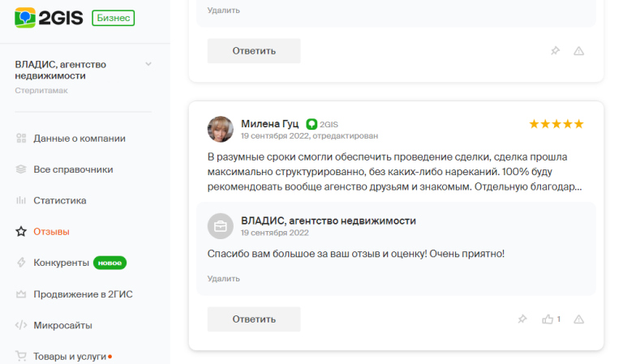Click the Продвижение в 2ГИС crown icon
The height and width of the screenshot is (364, 623).
pyautogui.click(x=21, y=294)
